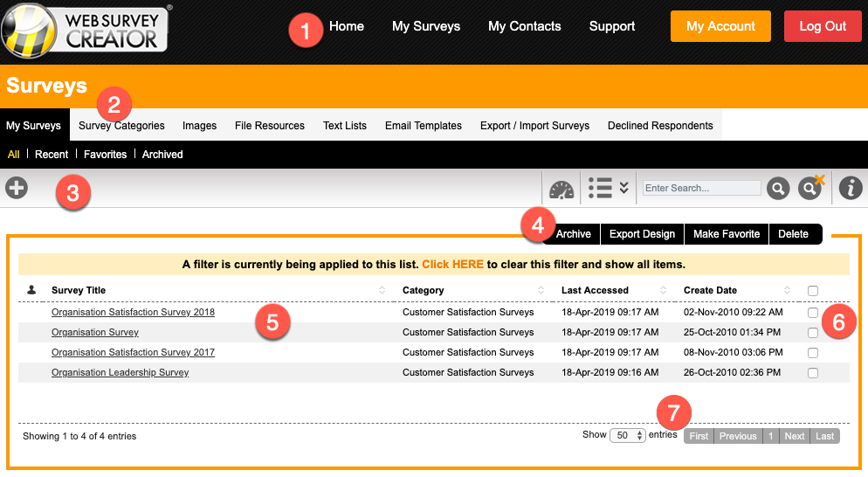868x477 pixels.
Task: Click the Enter Search input field
Action: [702, 188]
